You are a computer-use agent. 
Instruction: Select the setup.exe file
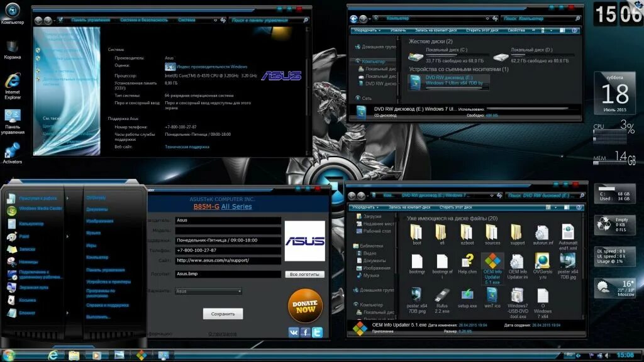[x=467, y=299]
